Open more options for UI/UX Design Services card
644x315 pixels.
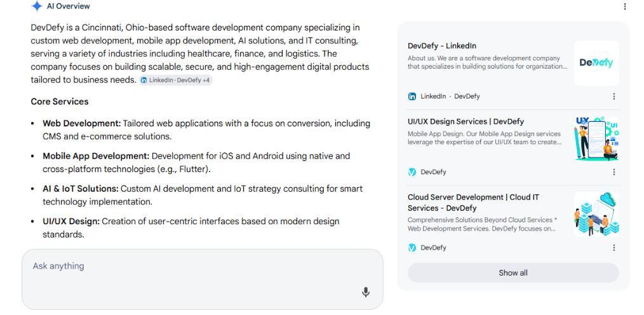(x=614, y=172)
